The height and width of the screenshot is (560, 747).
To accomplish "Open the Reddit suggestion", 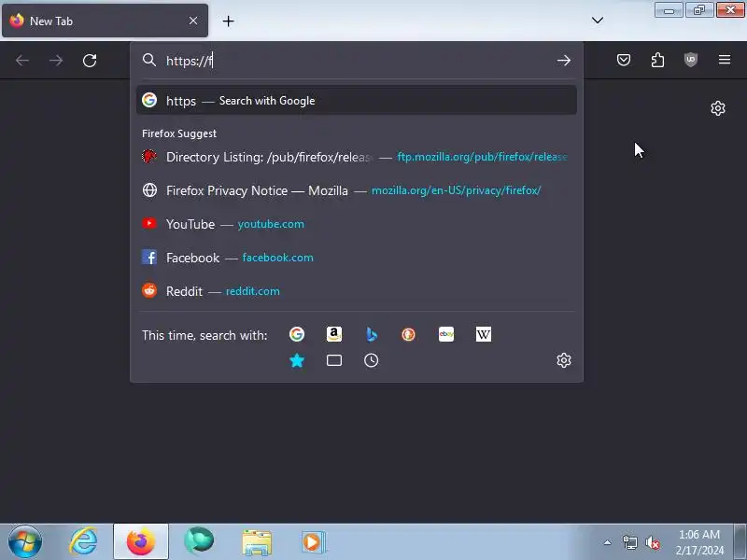I will click(357, 291).
